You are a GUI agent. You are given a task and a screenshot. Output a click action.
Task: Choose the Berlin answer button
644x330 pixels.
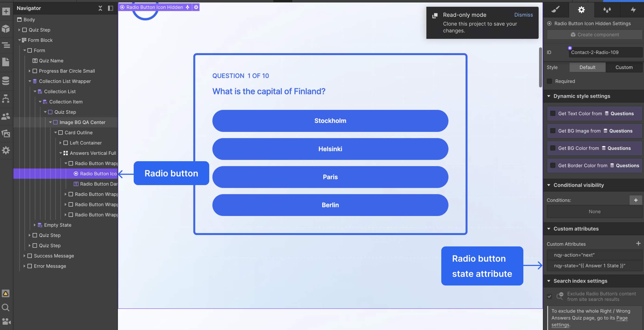tap(330, 205)
